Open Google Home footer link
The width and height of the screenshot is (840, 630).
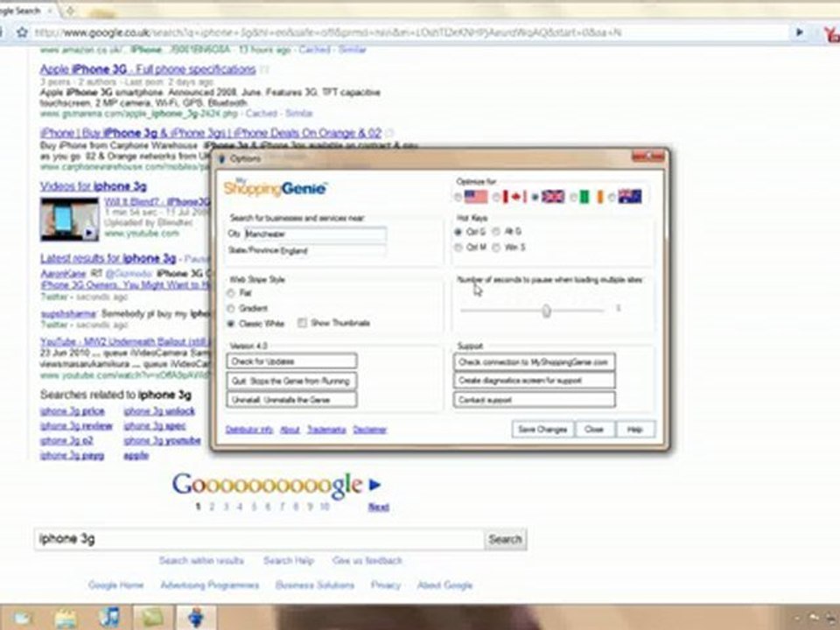click(115, 585)
